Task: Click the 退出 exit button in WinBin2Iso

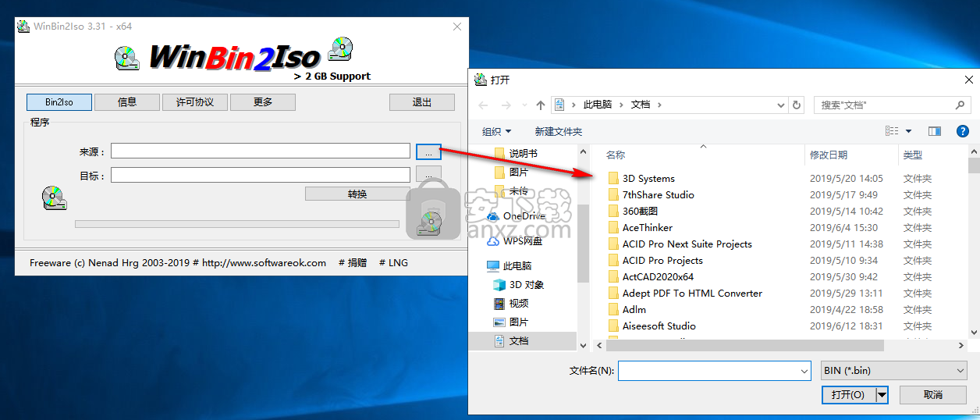Action: pos(422,102)
